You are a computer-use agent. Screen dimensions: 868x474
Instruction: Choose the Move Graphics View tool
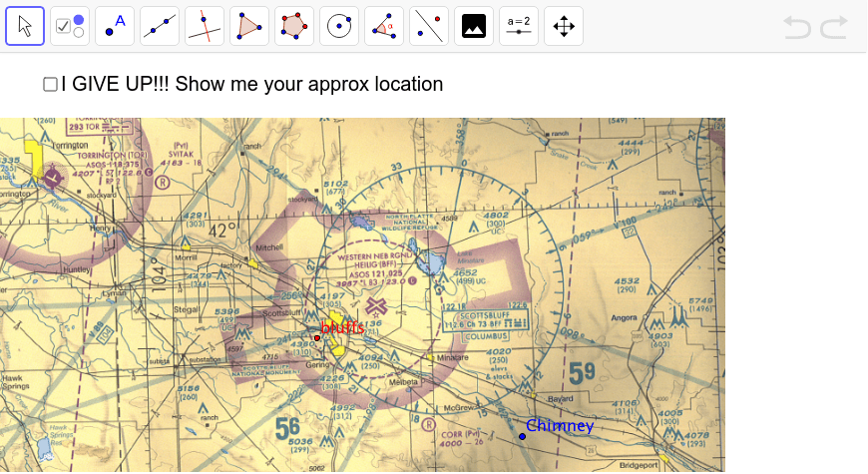pyautogui.click(x=563, y=26)
